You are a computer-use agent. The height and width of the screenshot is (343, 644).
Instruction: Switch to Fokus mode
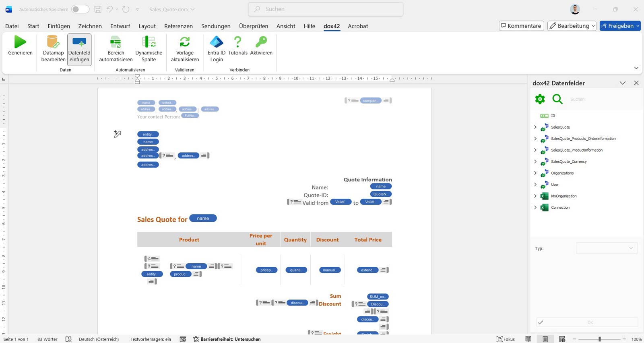tap(506, 339)
